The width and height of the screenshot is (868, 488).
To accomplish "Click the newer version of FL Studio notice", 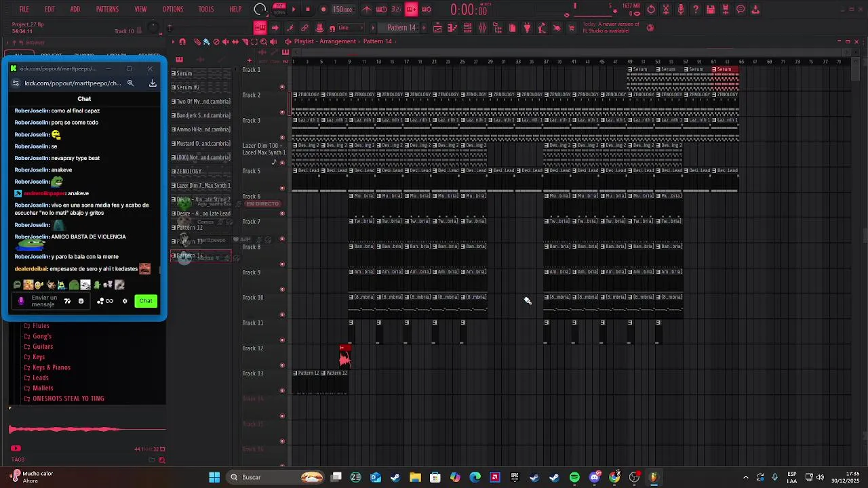I will [x=611, y=27].
